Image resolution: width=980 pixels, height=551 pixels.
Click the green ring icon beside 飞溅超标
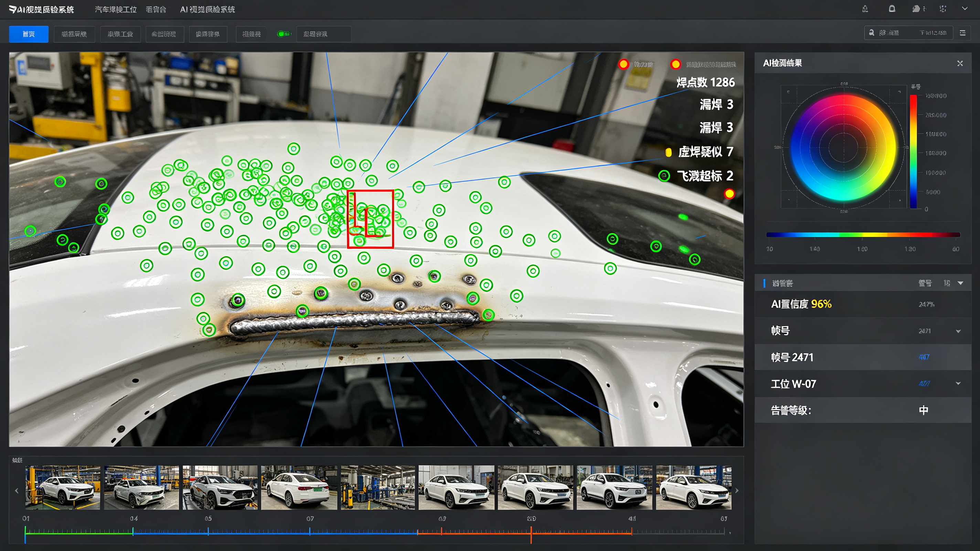pos(664,176)
